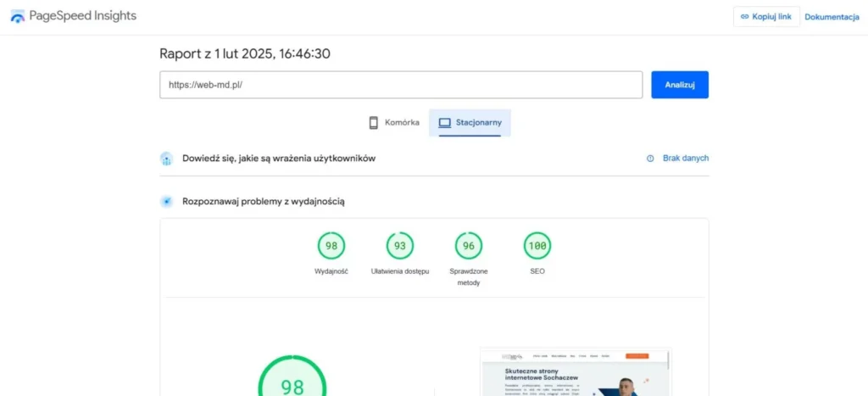Click the Wydajność label
The width and height of the screenshot is (868, 396).
[331, 271]
